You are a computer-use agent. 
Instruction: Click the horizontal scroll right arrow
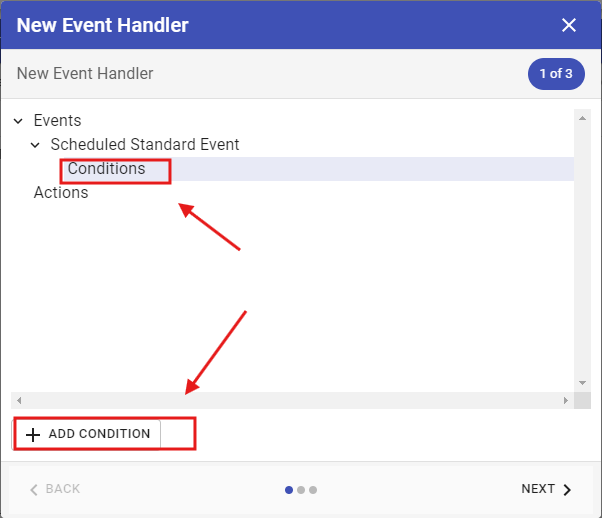click(x=565, y=400)
